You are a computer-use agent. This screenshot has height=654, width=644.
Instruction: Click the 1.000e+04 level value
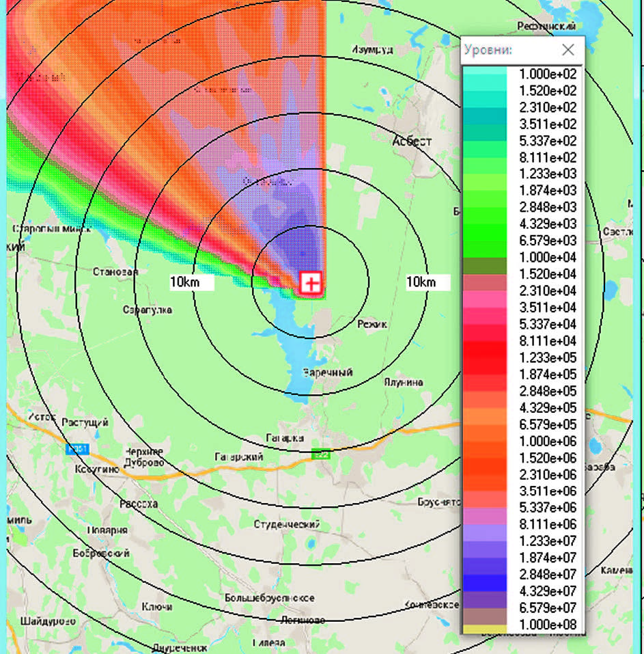[x=548, y=258]
